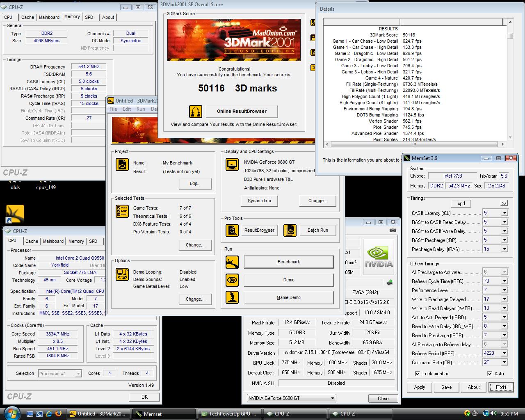Open the RAS# to CAS# Read Delay dropdown
The width and height of the screenshot is (525, 420).
[x=504, y=222]
